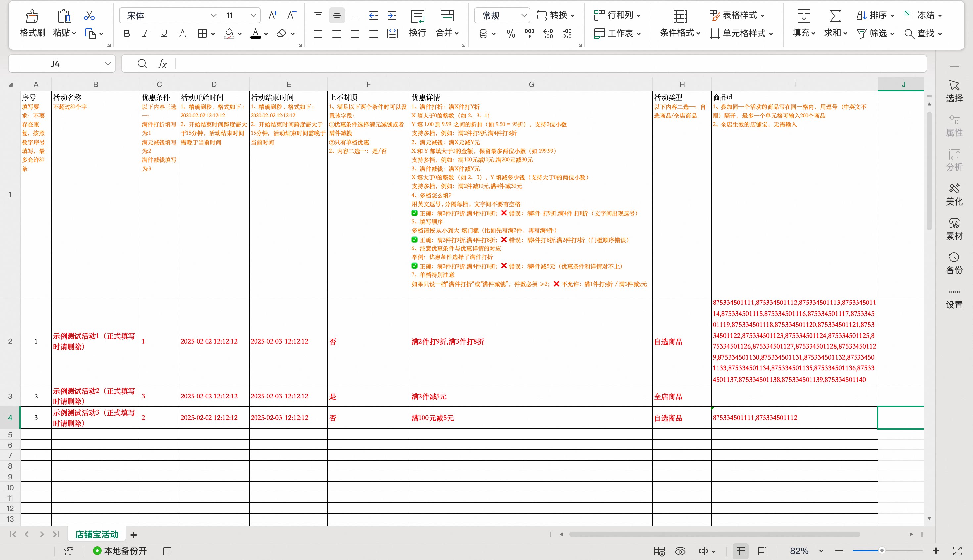973x560 pixels.
Task: Click the formula bar input field
Action: coord(538,64)
